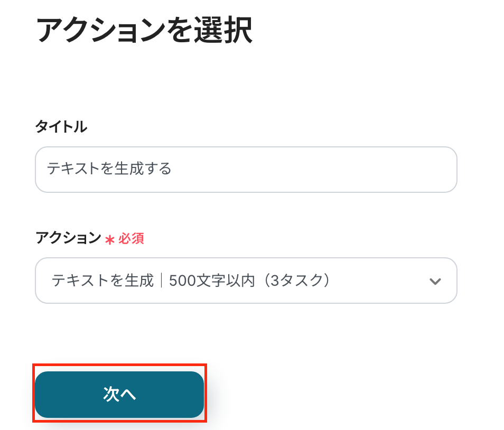Click the アクションを選択 page heading
This screenshot has width=504, height=430.
(x=144, y=31)
